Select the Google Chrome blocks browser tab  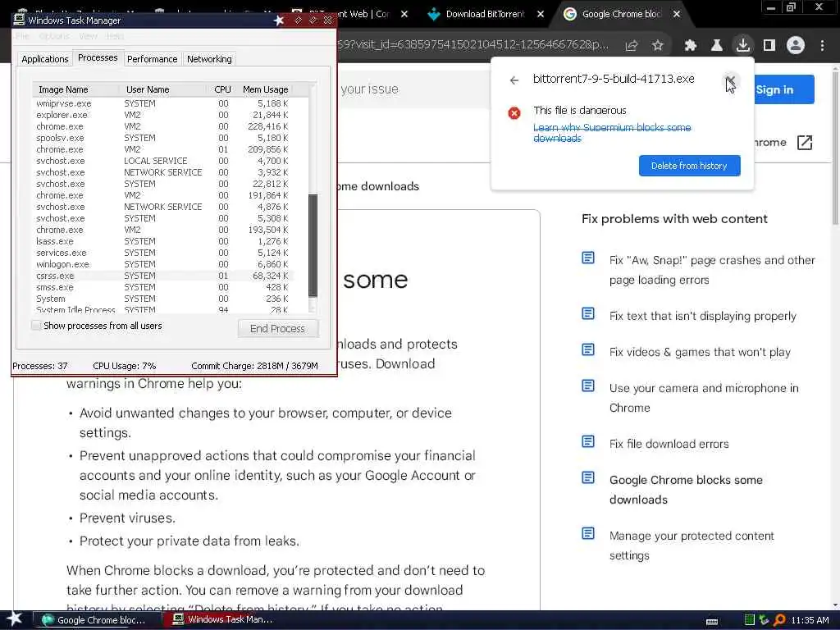coord(622,15)
